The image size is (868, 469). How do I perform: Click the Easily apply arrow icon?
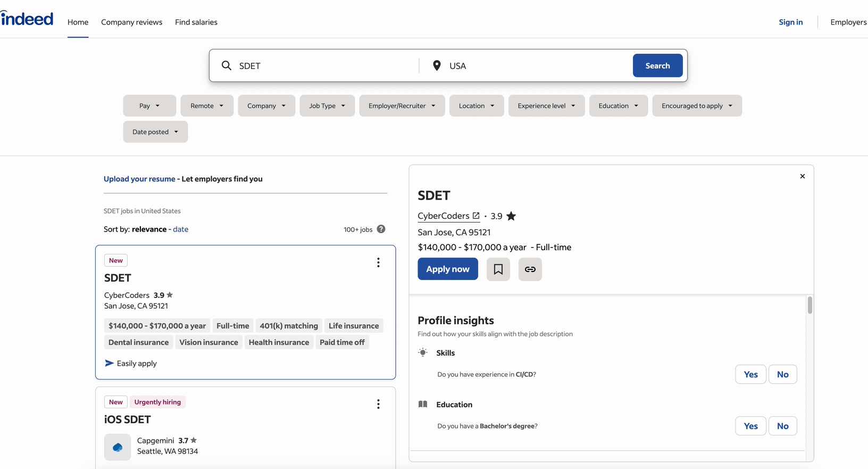[109, 363]
